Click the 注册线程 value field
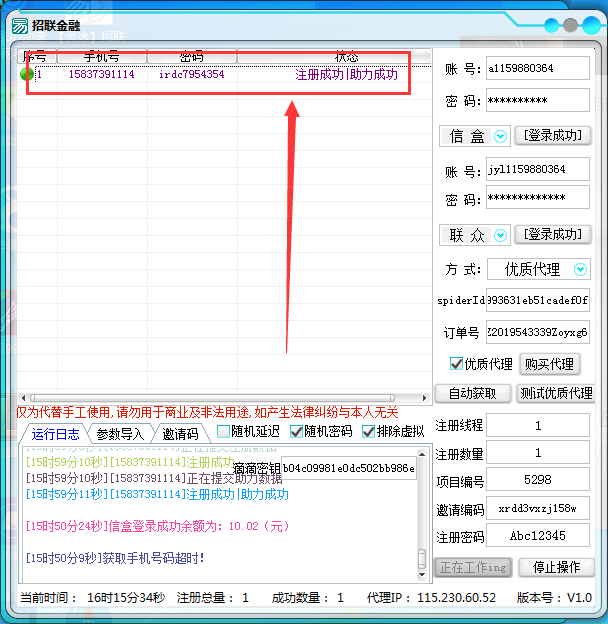 [x=538, y=425]
